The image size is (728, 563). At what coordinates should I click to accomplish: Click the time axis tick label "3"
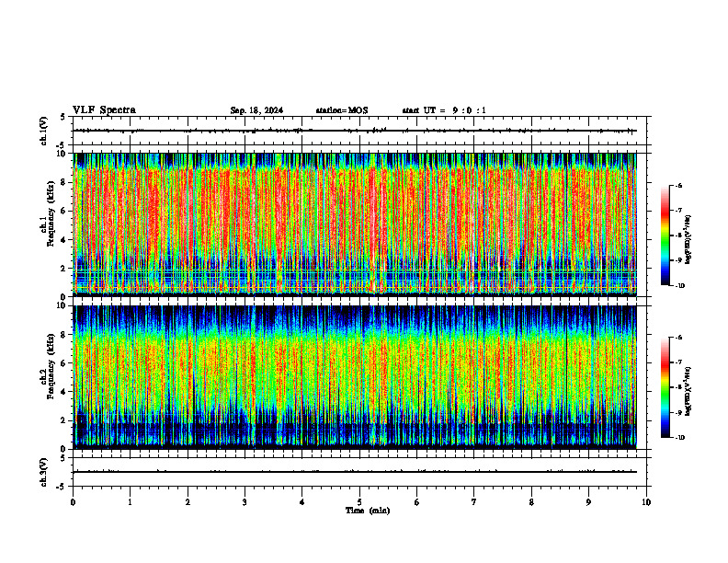click(245, 502)
